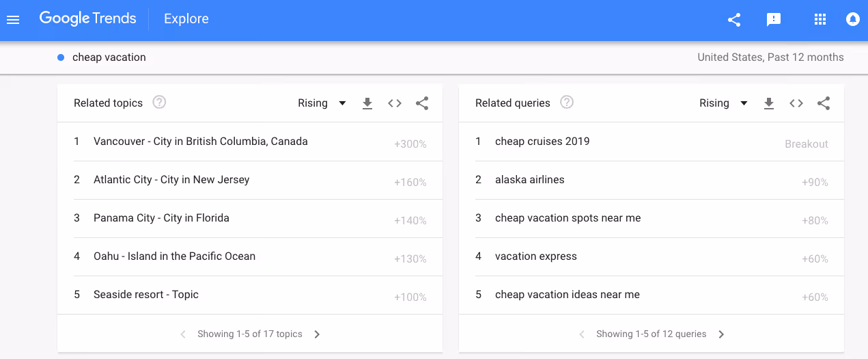Image resolution: width=868 pixels, height=359 pixels.
Task: Download Related topics CSV
Action: click(367, 103)
